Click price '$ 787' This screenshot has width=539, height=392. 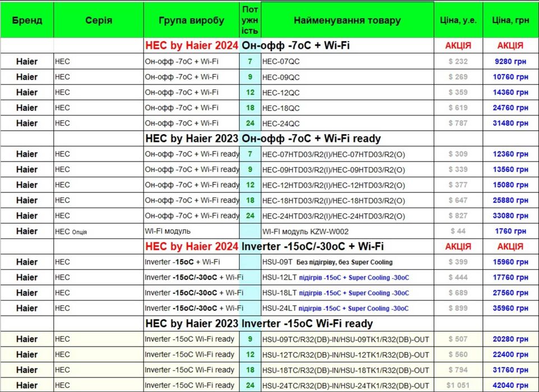[x=458, y=123]
